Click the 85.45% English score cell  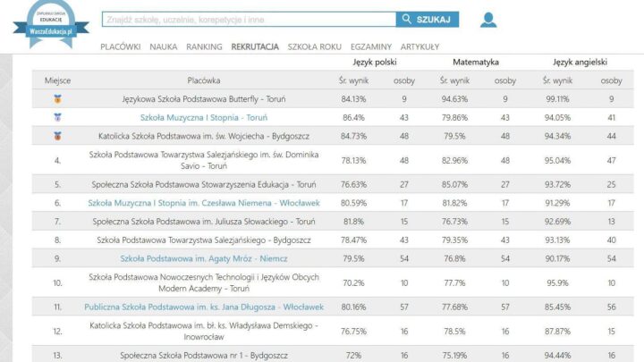tap(557, 307)
